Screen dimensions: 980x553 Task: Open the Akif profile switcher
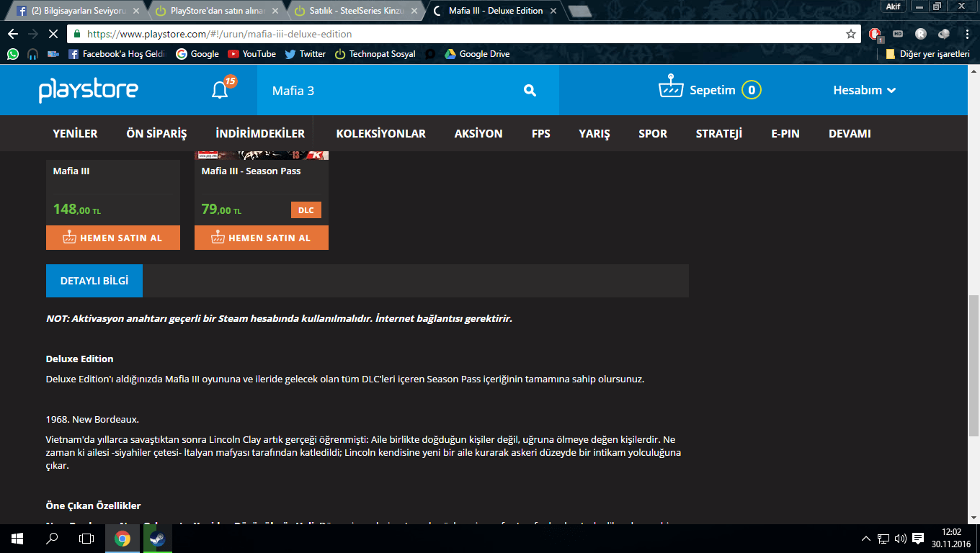pyautogui.click(x=894, y=6)
